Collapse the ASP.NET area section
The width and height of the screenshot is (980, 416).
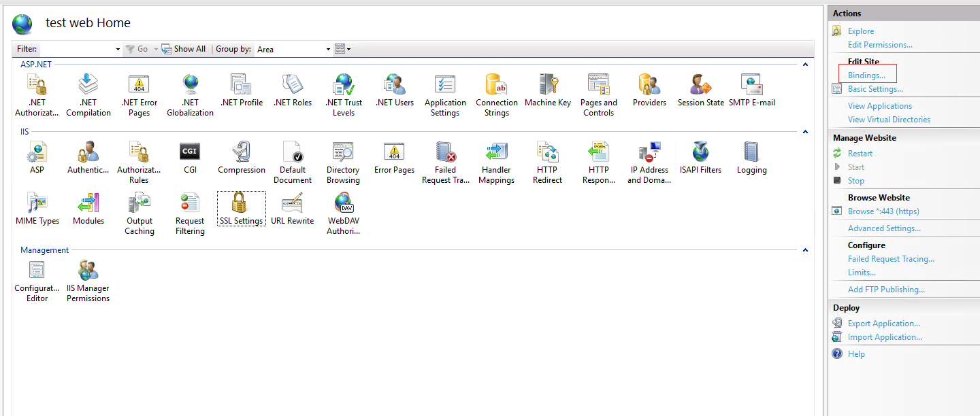coord(805,64)
